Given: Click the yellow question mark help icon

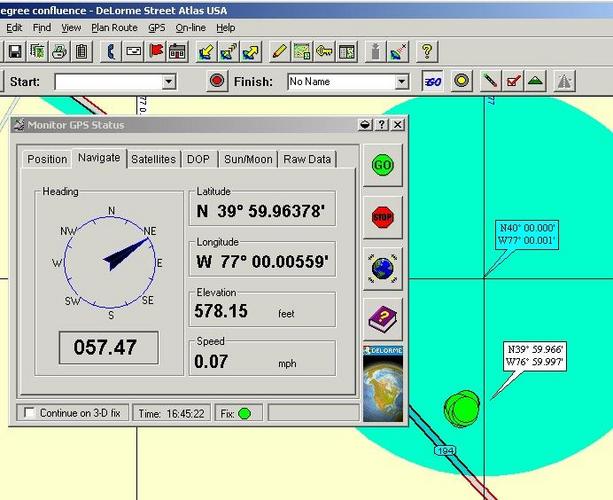Looking at the screenshot, I should (x=427, y=51).
